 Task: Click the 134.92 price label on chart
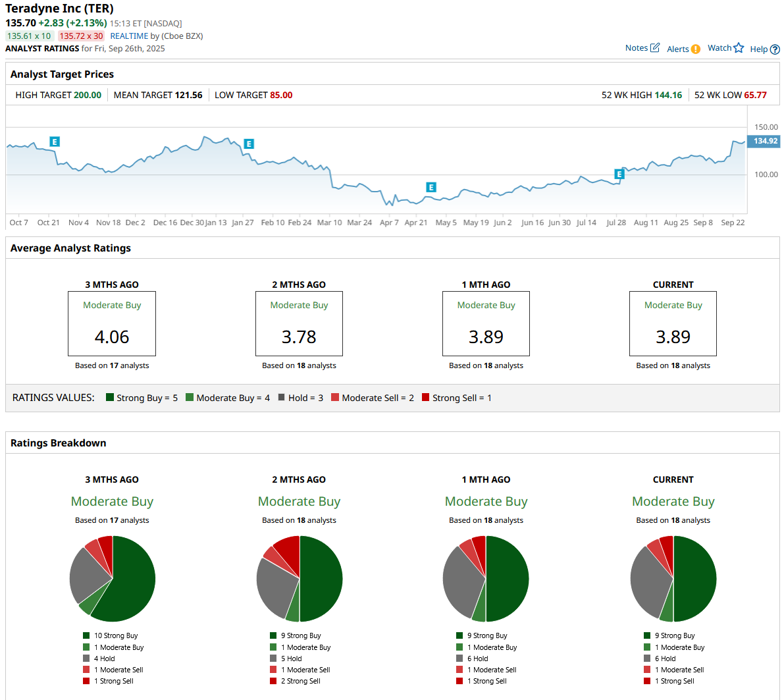(764, 141)
